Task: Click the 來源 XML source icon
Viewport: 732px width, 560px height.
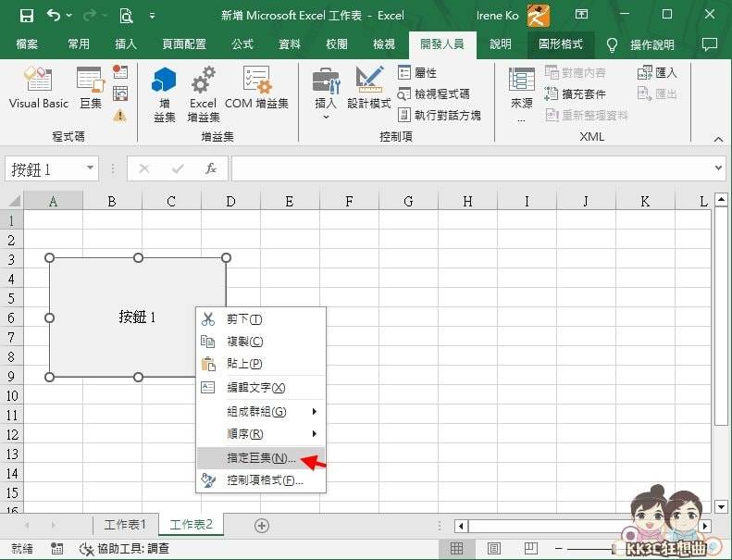Action: (522, 93)
